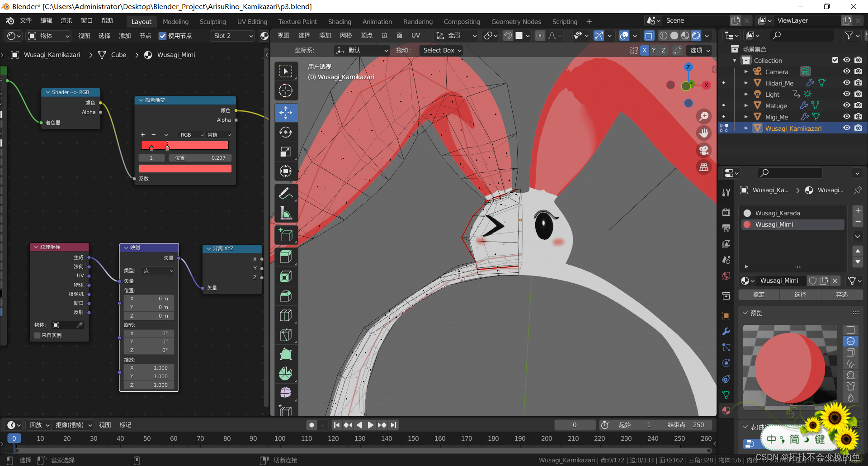Switch to the Shading workspace tab

(x=340, y=22)
